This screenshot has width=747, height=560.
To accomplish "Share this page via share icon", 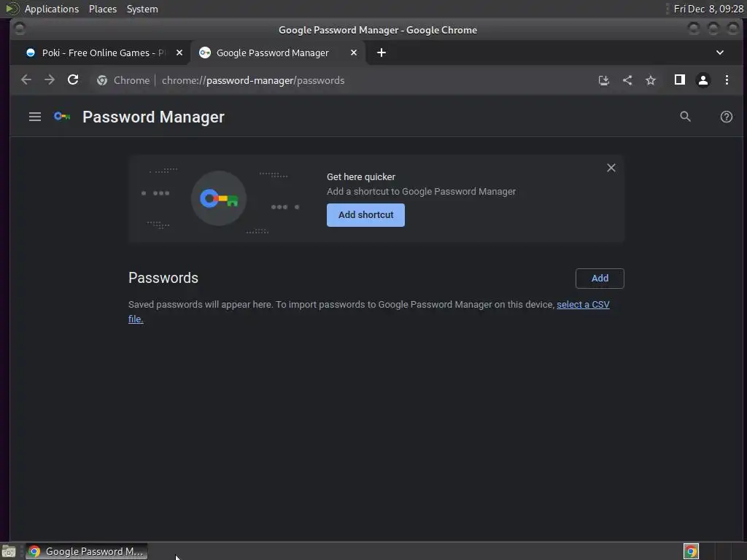I will (x=627, y=80).
